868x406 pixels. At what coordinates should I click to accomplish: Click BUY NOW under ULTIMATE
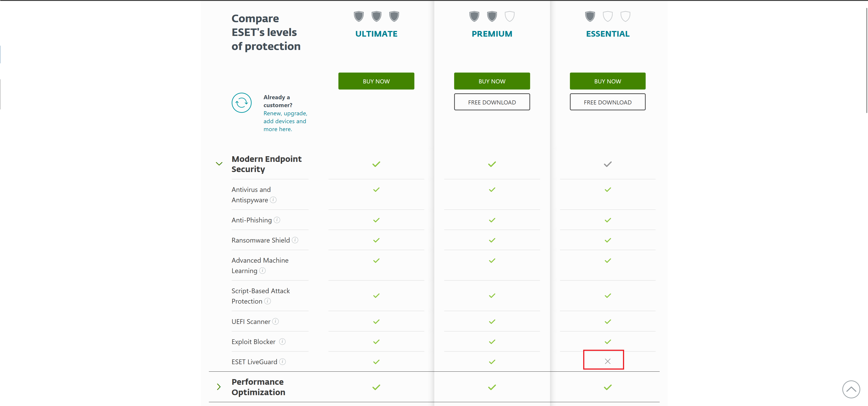pyautogui.click(x=376, y=81)
